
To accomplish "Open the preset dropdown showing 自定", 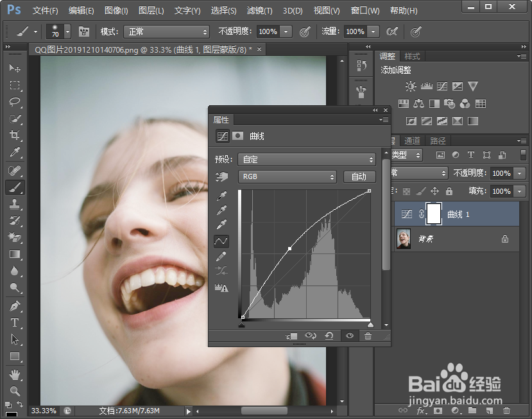I will point(306,160).
